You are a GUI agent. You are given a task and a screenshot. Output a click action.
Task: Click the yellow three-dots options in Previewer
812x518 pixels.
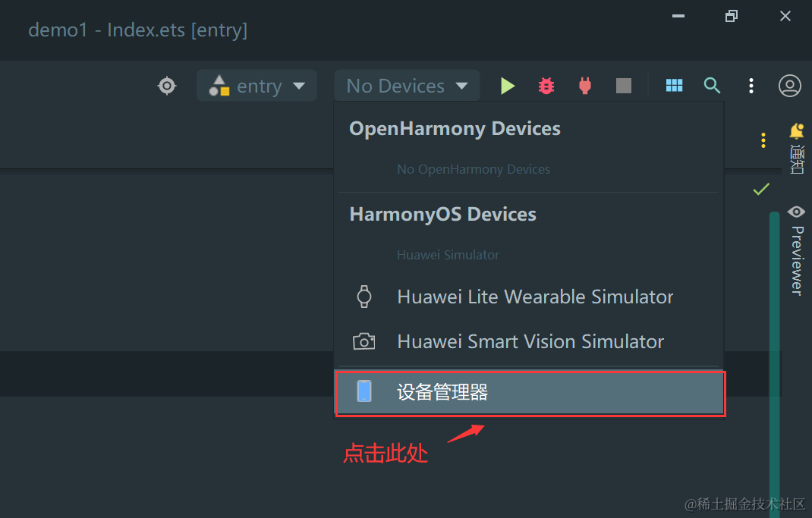(763, 140)
